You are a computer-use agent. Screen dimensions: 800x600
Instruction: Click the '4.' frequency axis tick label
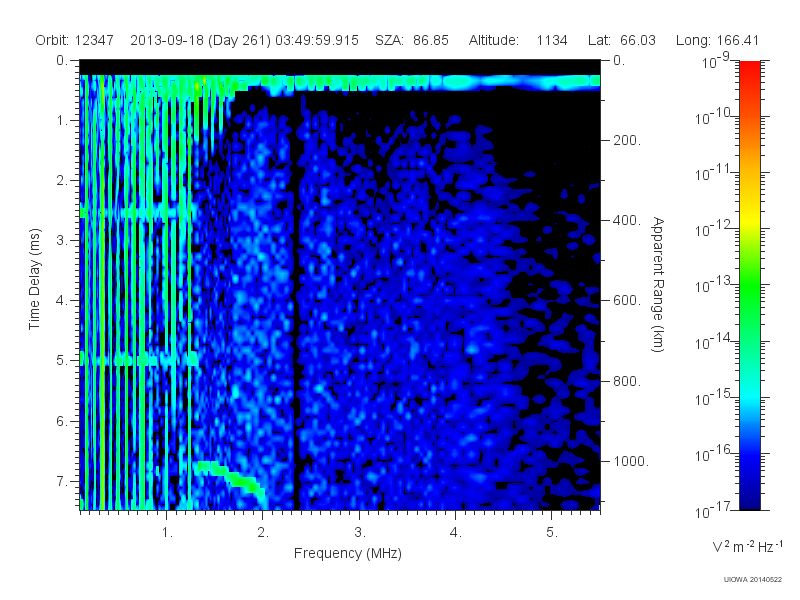(x=456, y=533)
